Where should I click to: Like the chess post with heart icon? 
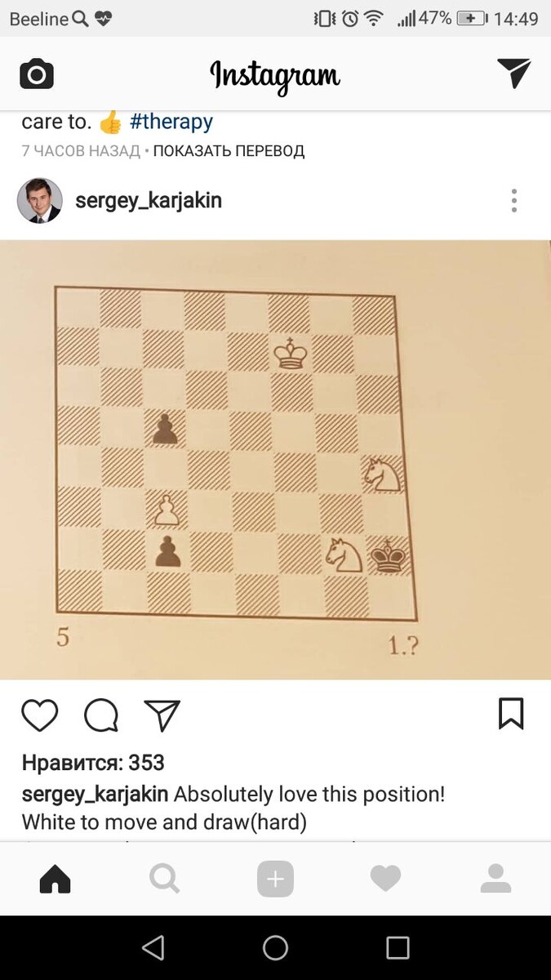coord(40,715)
